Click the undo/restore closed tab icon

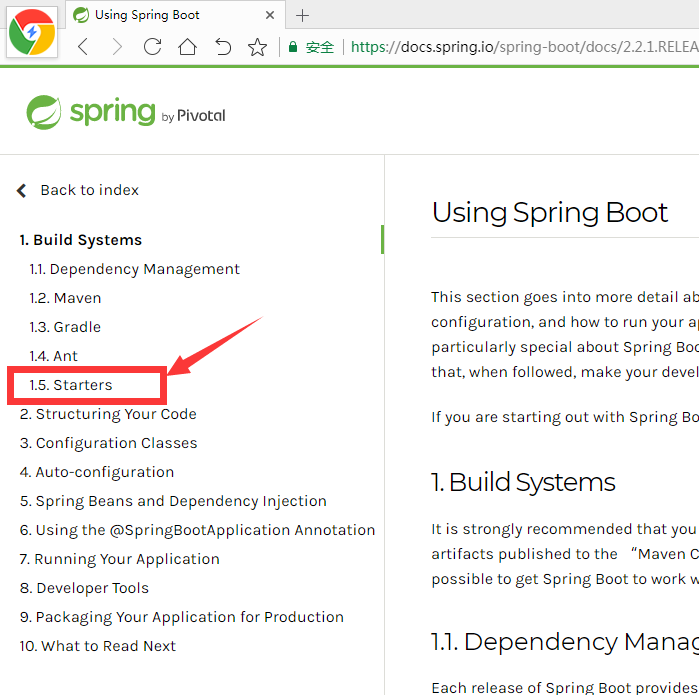click(223, 46)
